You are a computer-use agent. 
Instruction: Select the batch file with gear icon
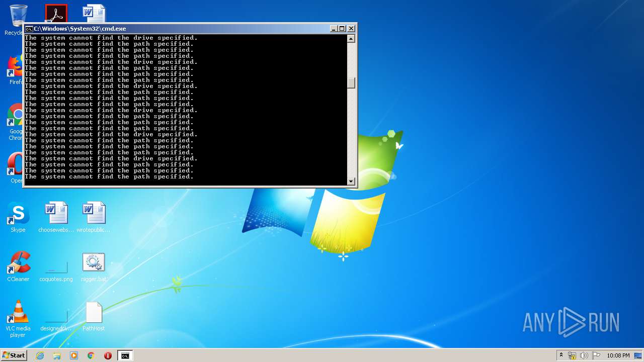[94, 266]
